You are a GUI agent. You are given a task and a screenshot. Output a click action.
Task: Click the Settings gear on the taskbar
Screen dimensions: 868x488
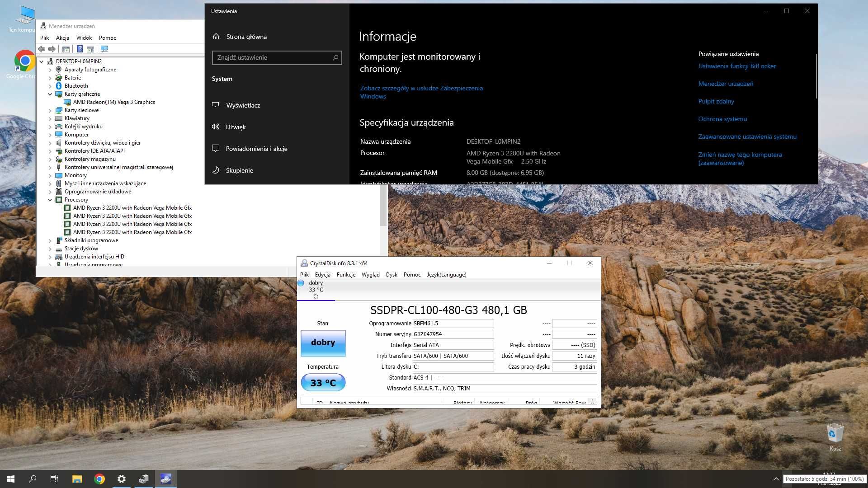pos(121,479)
